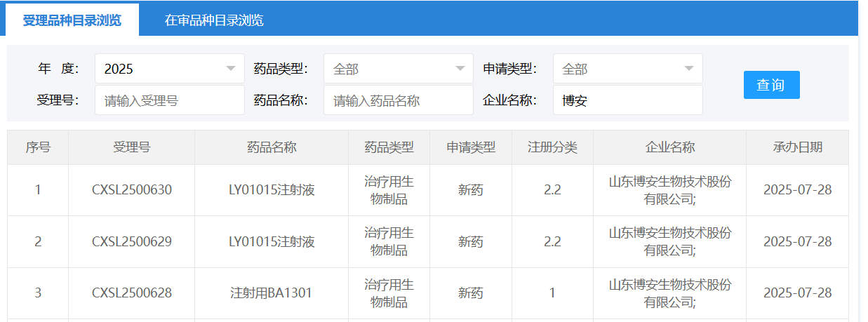Click the 受理号 column header
This screenshot has height=322, width=868.
point(132,147)
